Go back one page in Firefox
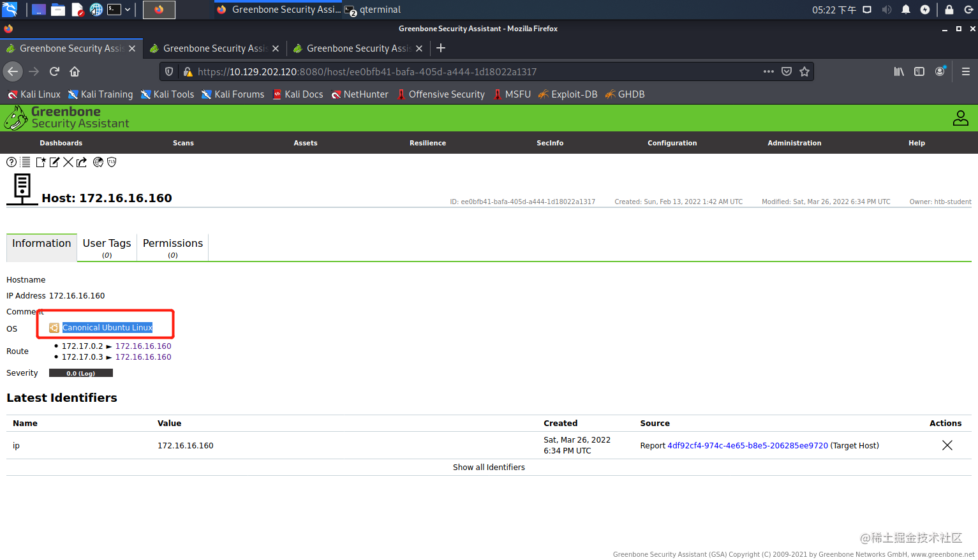The image size is (978, 560). tap(13, 71)
